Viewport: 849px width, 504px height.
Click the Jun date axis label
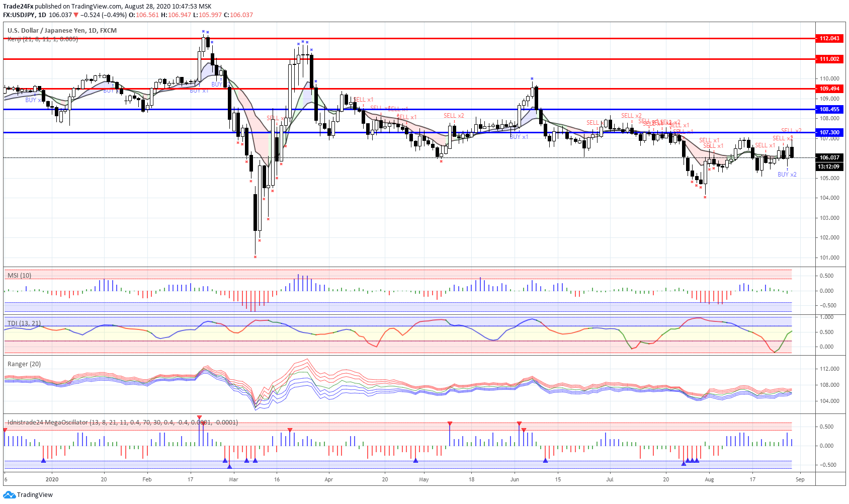coord(515,479)
